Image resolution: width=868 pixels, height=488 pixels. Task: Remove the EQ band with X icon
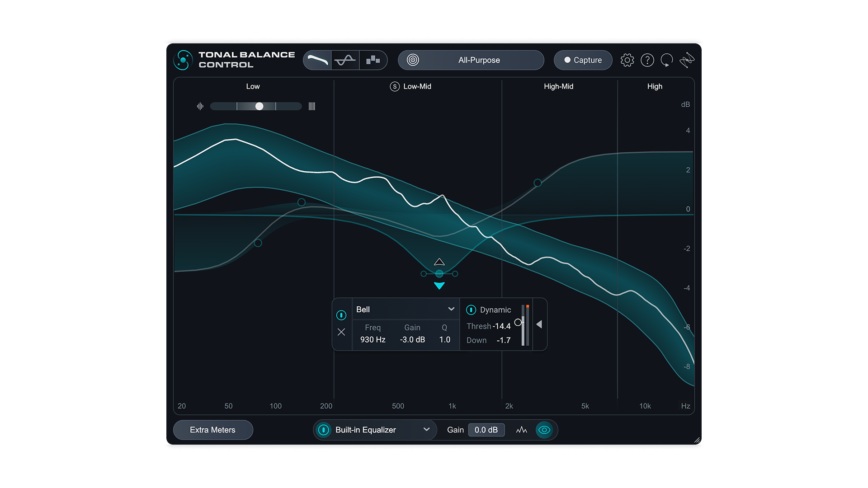click(341, 332)
